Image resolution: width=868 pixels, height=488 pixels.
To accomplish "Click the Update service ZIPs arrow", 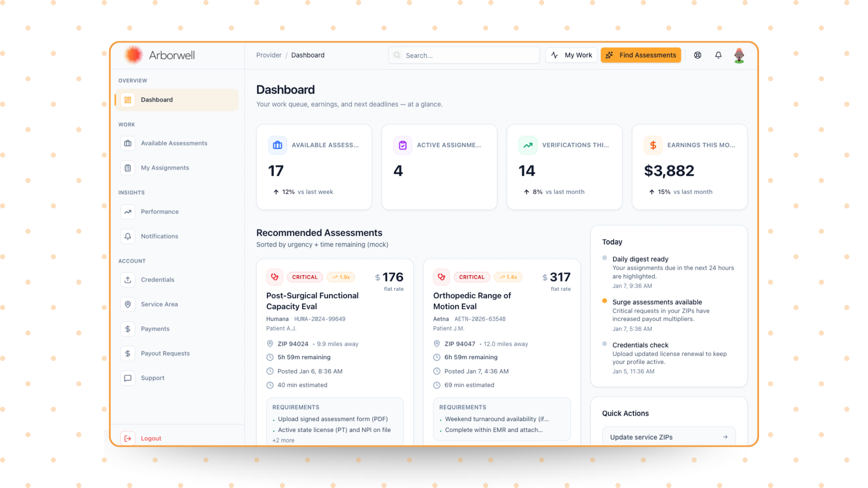I will (725, 437).
